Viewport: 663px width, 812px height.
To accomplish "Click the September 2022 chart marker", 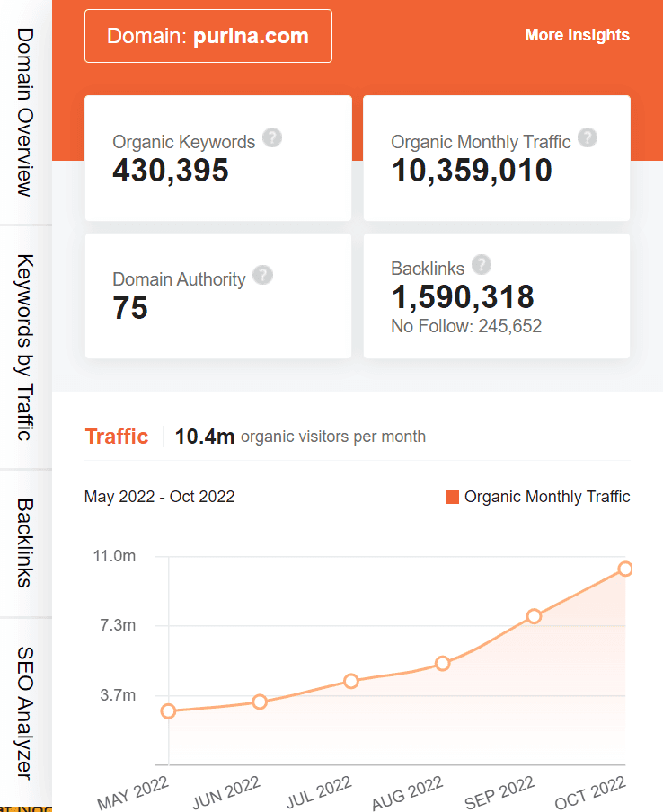I will tap(534, 616).
